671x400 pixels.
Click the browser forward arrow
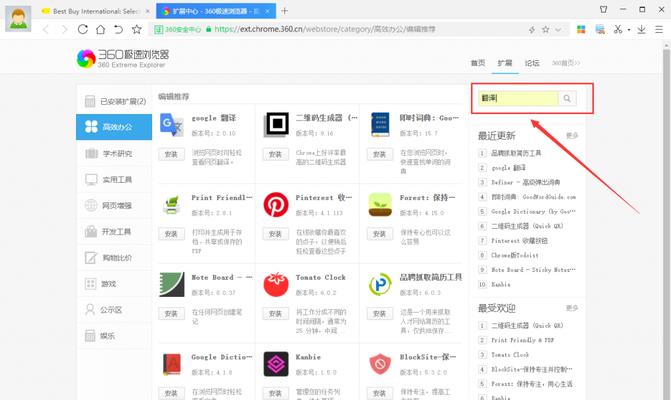[65, 29]
